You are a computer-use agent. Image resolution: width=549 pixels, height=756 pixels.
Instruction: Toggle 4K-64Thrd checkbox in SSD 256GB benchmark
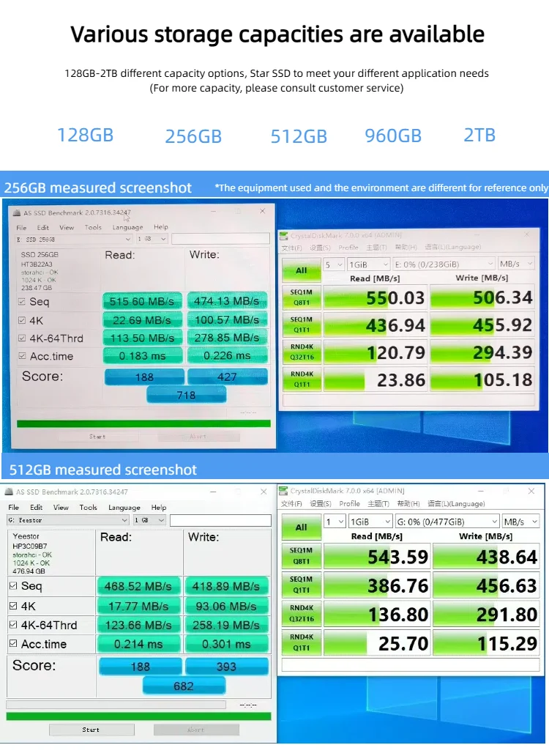[22, 338]
